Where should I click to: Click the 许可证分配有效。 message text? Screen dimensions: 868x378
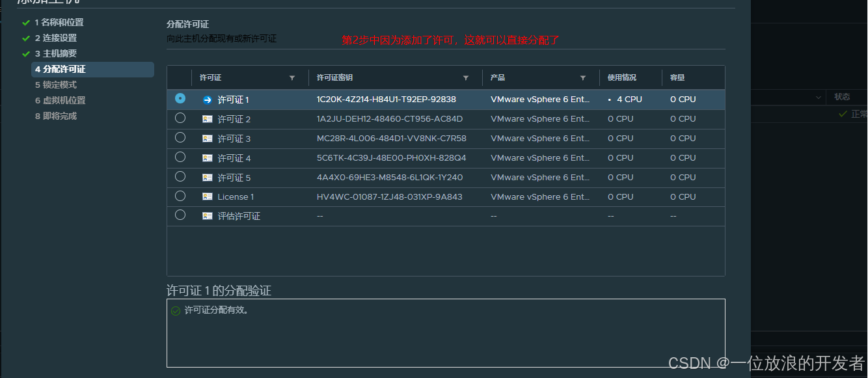(x=217, y=310)
